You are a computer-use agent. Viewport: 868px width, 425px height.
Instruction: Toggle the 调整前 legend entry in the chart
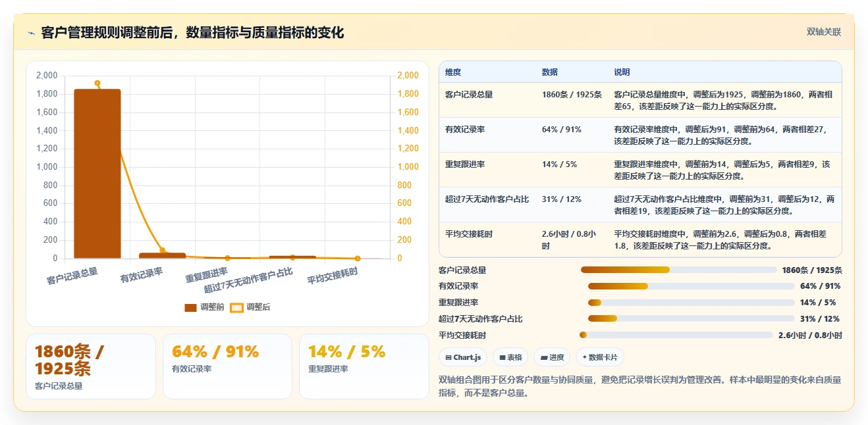[x=204, y=307]
